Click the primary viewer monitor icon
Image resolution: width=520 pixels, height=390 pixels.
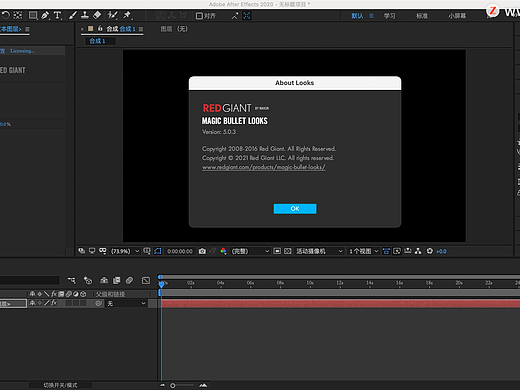point(92,251)
